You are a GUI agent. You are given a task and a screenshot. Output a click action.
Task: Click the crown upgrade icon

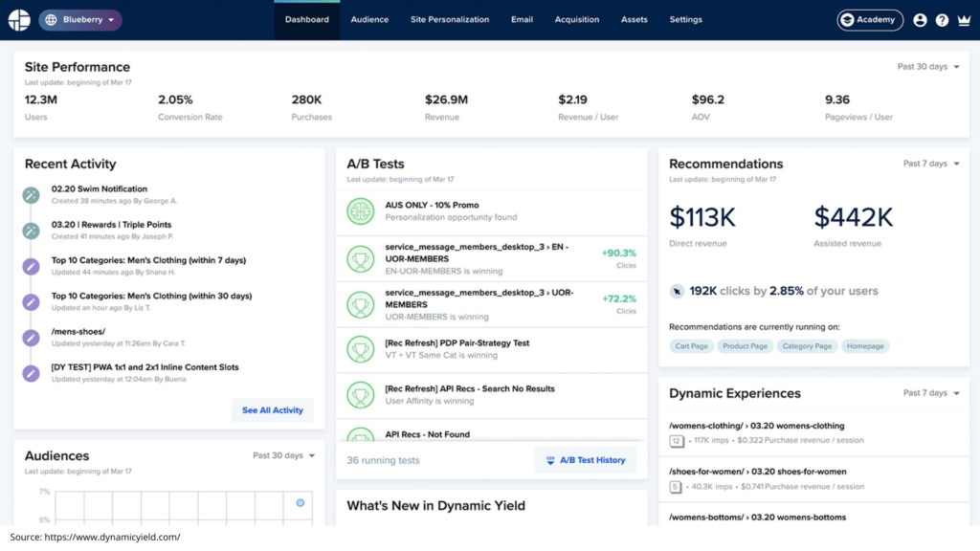(x=964, y=19)
